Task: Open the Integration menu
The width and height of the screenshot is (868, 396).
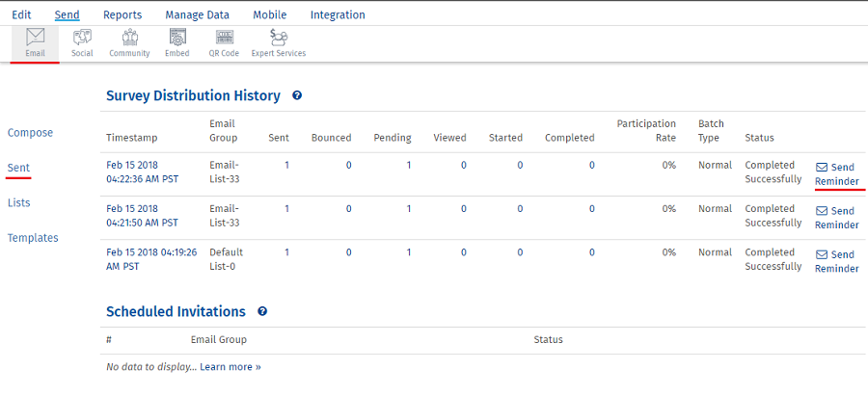Action: (x=338, y=14)
